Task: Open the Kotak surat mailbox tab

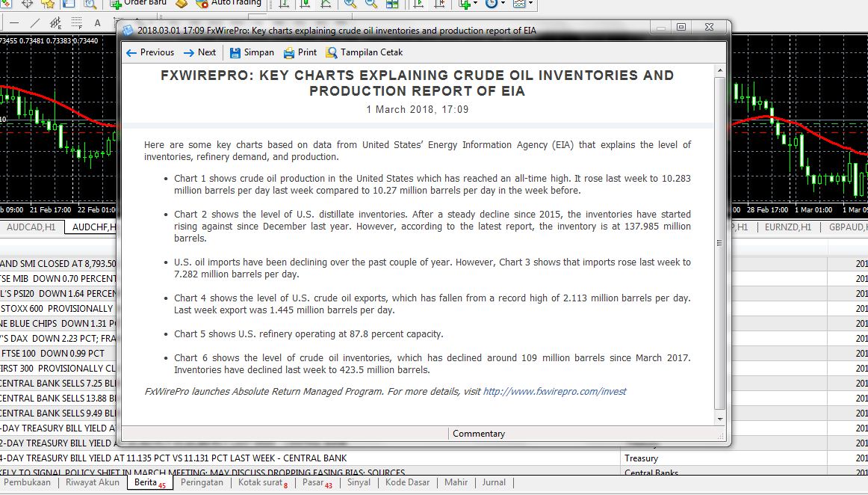Action: pyautogui.click(x=263, y=482)
